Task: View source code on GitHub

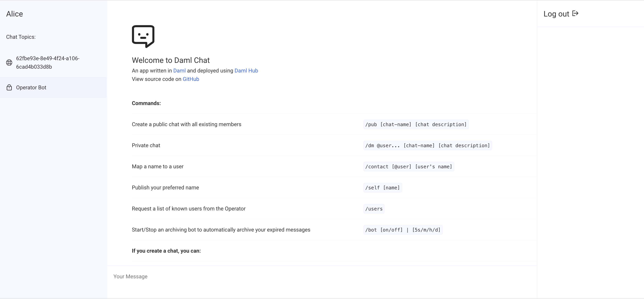Action: point(191,79)
